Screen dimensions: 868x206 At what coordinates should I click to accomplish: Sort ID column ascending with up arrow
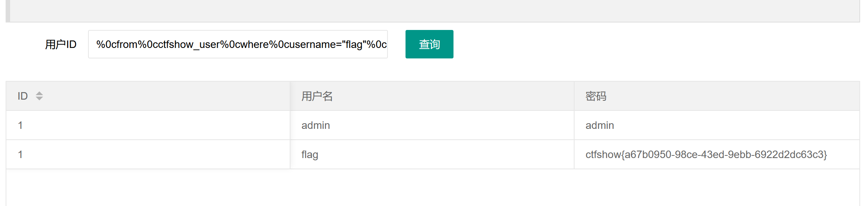pos(39,93)
